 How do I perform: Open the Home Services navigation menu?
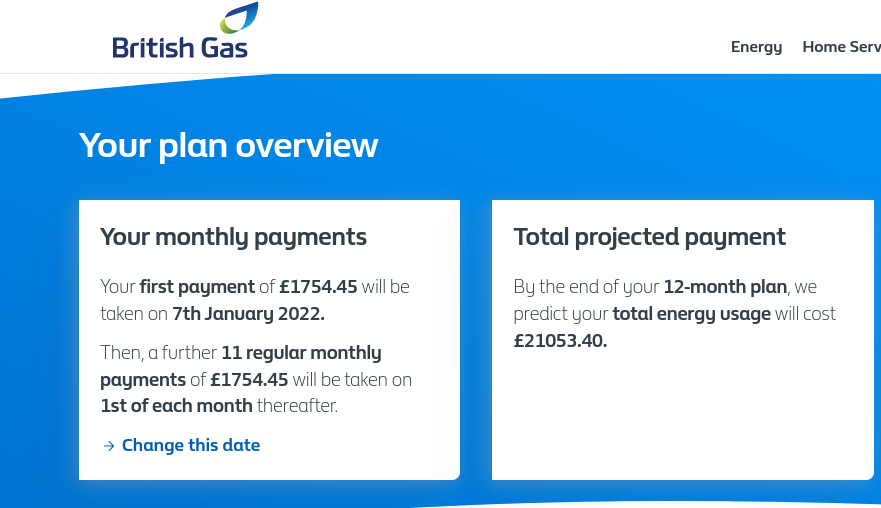[x=841, y=47]
